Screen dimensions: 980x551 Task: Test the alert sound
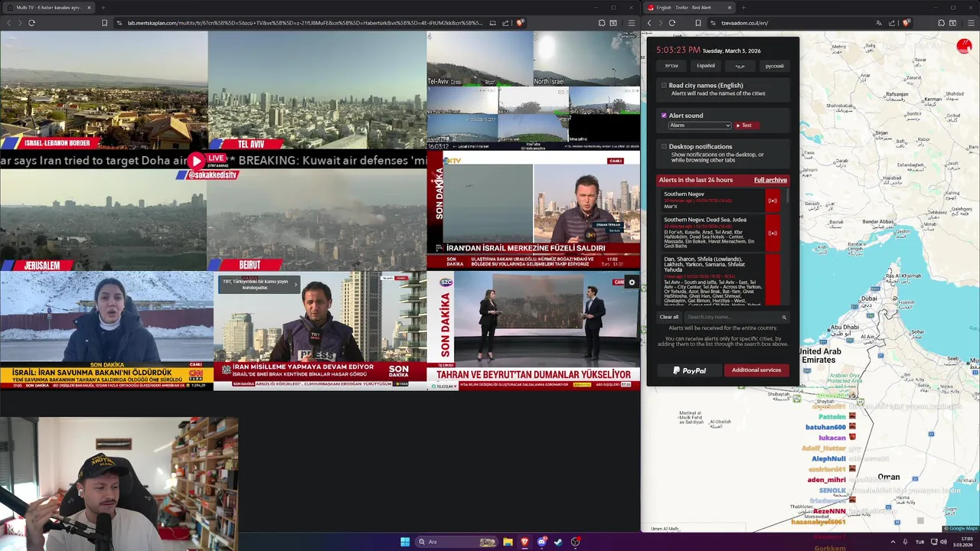(747, 125)
